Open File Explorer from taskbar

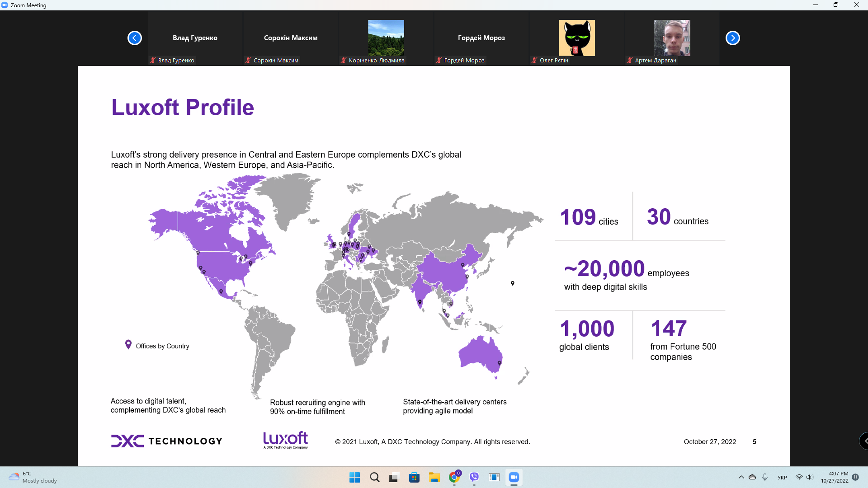[x=434, y=477]
